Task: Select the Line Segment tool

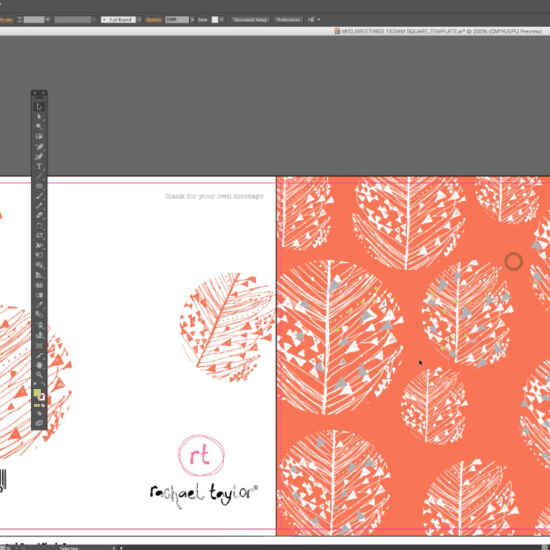Action: point(39,176)
